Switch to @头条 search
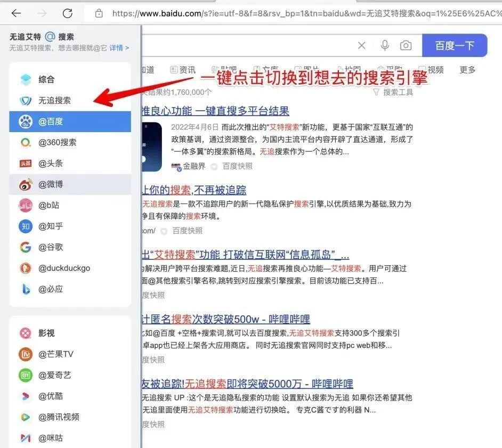Viewport: 502px width, 448px height. 70,164
